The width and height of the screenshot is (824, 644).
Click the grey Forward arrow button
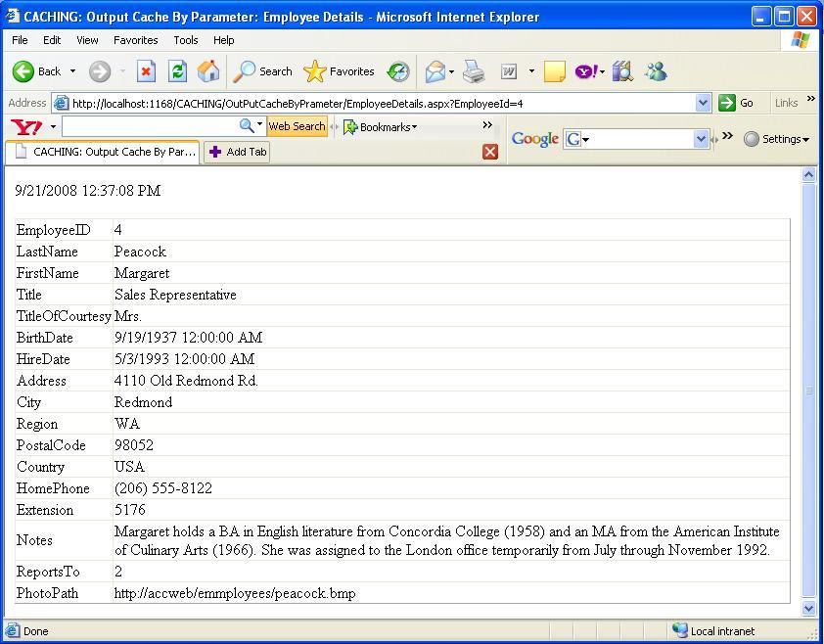click(99, 71)
